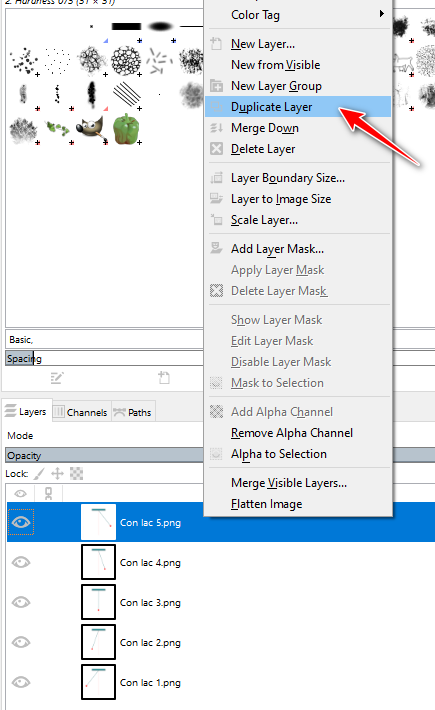The width and height of the screenshot is (435, 710).
Task: Select the solid black rectangle brush
Action: [126, 27]
